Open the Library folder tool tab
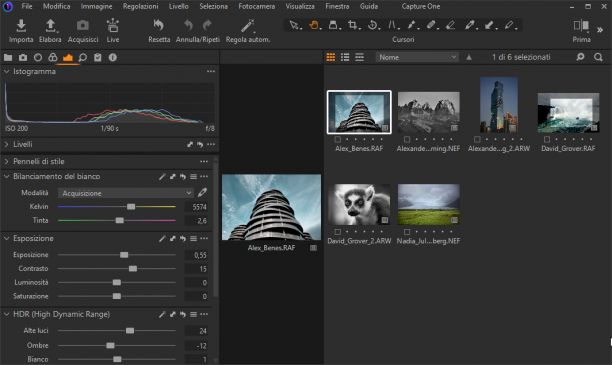This screenshot has width=612, height=365. tap(8, 58)
